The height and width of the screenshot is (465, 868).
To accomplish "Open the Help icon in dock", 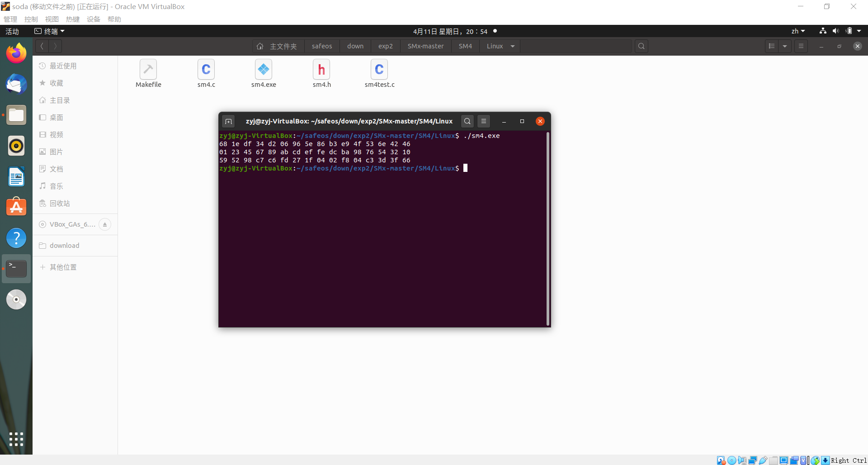I will [16, 238].
